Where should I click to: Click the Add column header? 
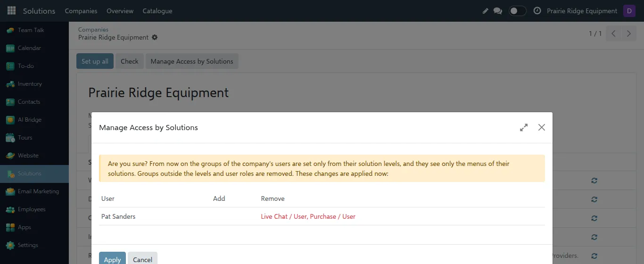[x=219, y=198]
